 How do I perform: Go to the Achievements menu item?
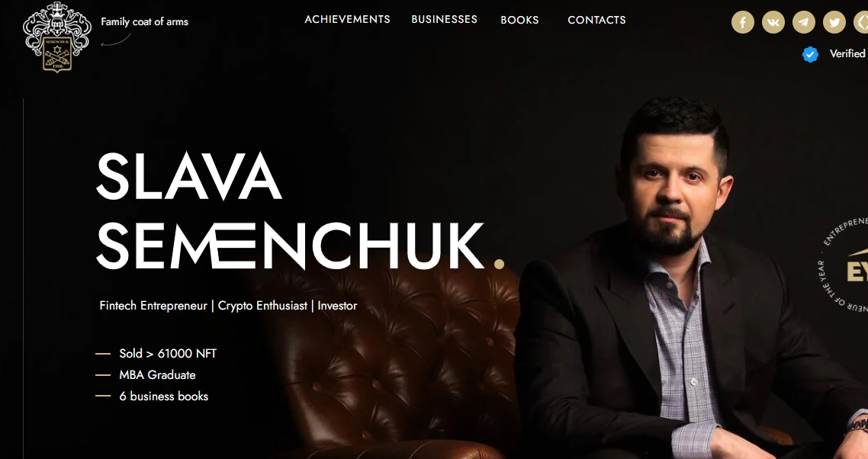tap(347, 19)
